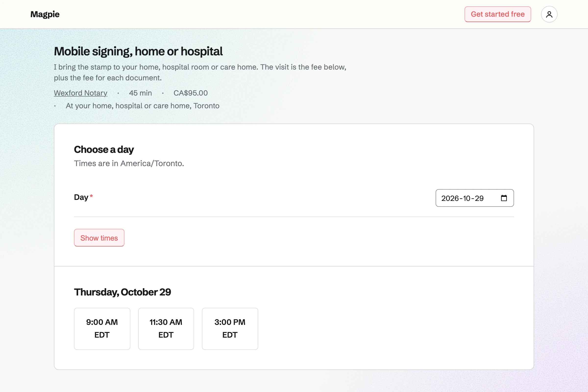Click the Day field label

click(81, 197)
